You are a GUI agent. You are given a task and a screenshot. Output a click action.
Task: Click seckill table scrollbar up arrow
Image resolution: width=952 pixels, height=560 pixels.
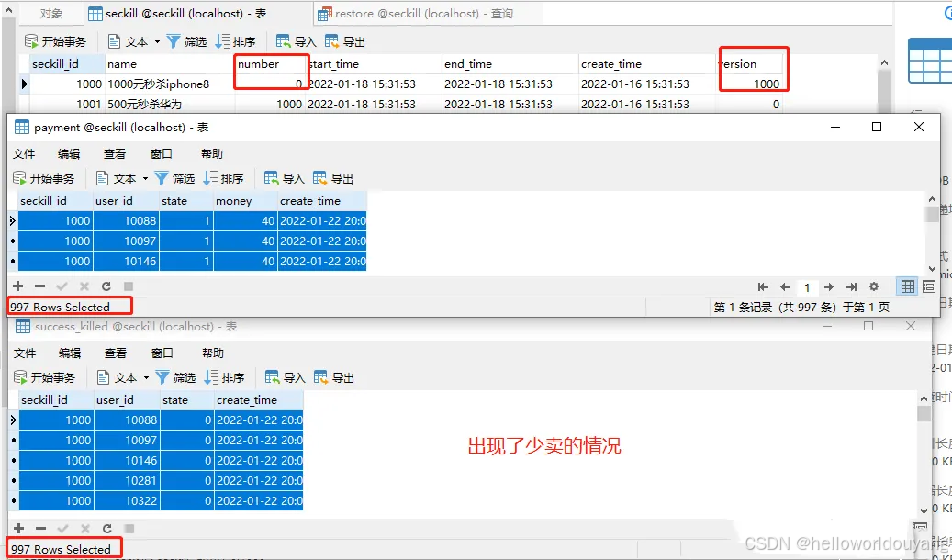tap(884, 62)
